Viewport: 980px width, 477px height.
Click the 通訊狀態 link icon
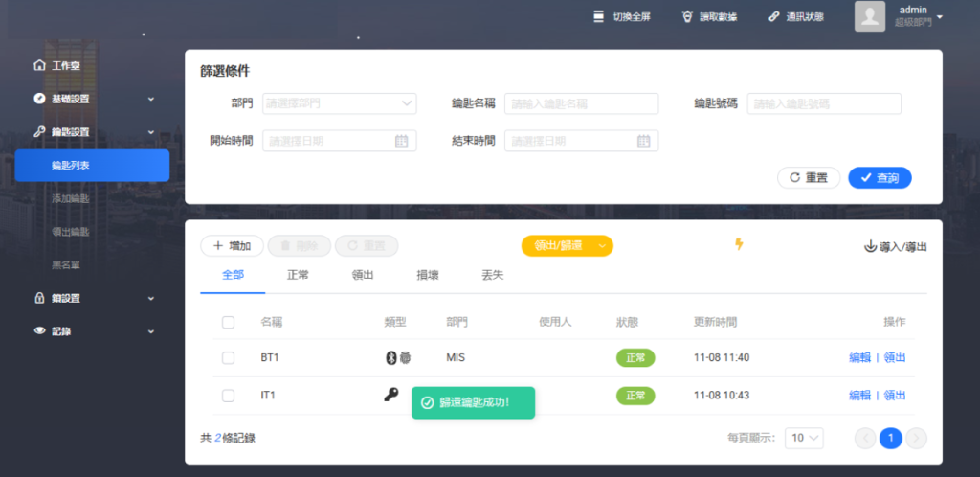(x=773, y=16)
